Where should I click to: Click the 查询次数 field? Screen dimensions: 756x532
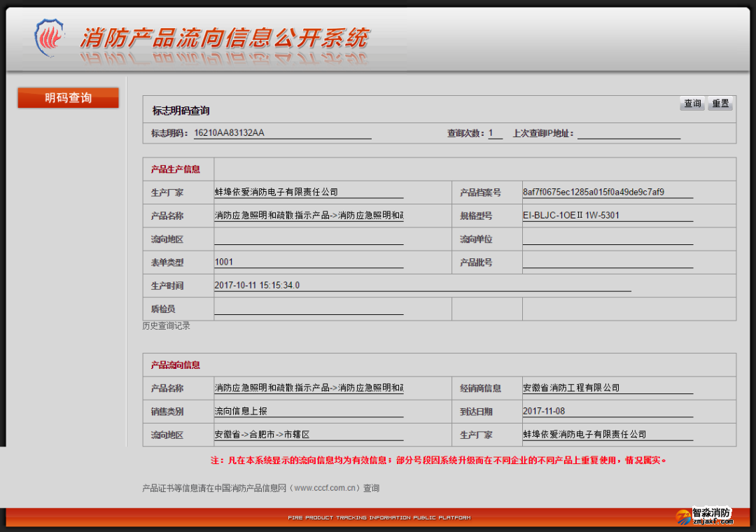click(x=495, y=133)
